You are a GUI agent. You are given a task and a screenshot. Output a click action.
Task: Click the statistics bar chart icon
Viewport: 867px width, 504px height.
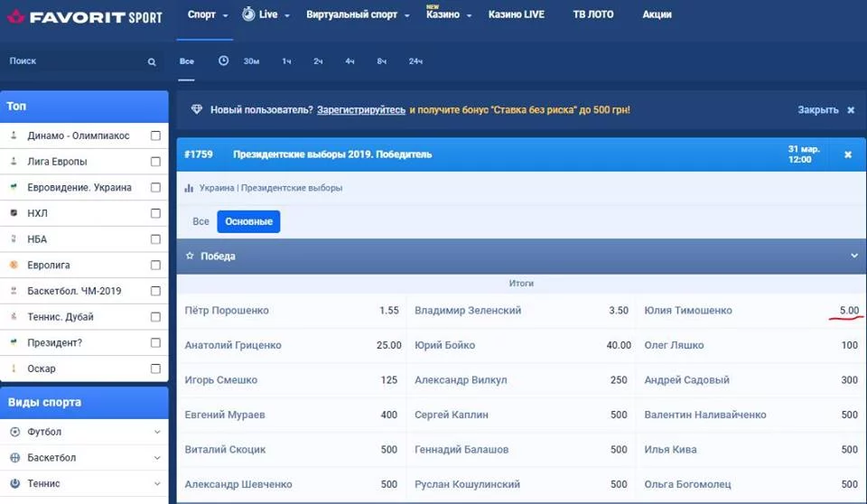click(190, 189)
